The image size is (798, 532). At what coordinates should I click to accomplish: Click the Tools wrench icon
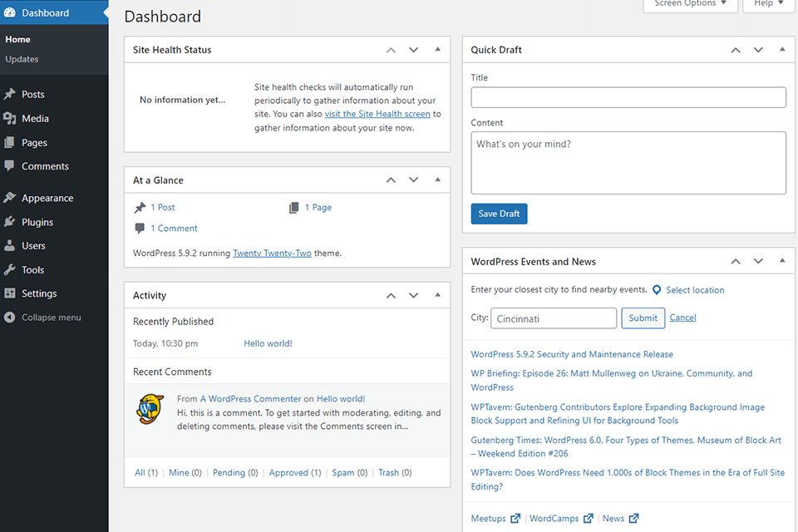(10, 270)
